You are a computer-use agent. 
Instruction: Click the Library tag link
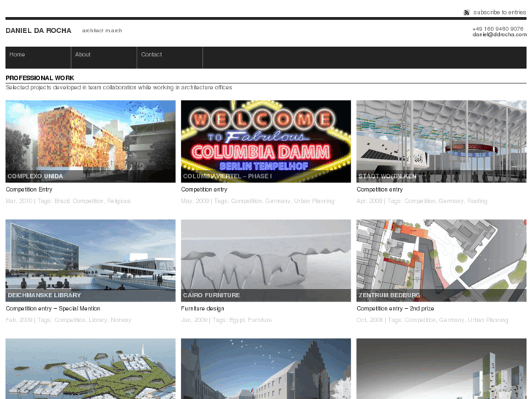coord(98,320)
